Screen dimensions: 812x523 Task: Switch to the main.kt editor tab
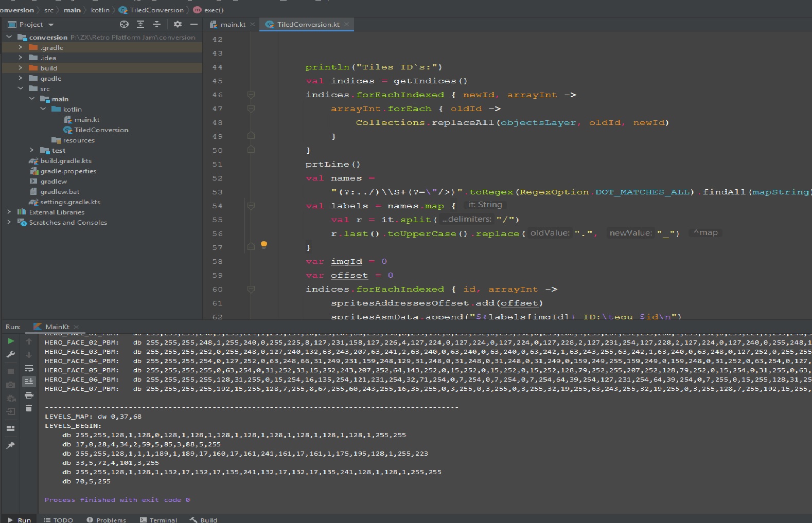click(233, 25)
